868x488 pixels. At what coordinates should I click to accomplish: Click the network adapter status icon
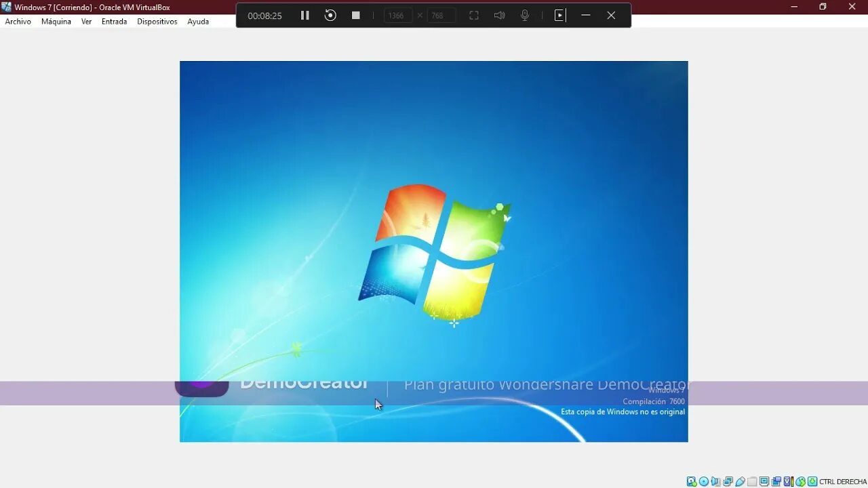click(728, 481)
